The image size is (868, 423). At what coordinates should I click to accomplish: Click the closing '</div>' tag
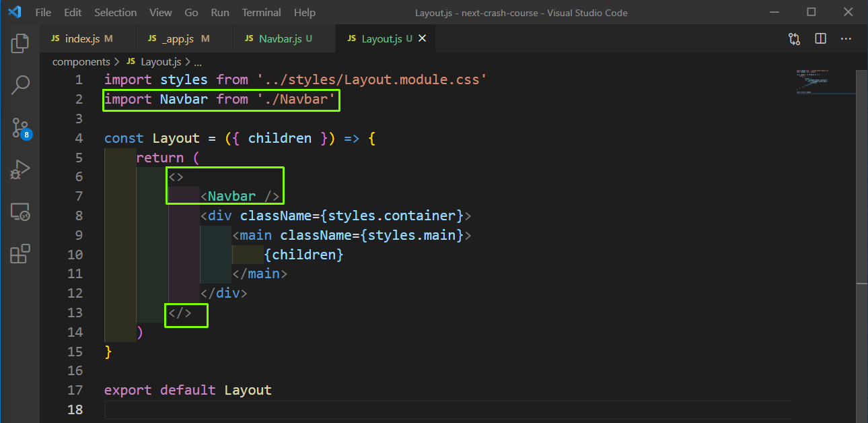pyautogui.click(x=224, y=294)
